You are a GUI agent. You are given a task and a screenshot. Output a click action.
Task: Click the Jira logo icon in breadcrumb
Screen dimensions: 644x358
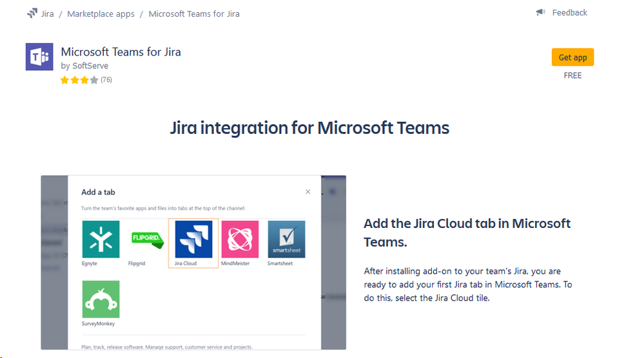[32, 14]
